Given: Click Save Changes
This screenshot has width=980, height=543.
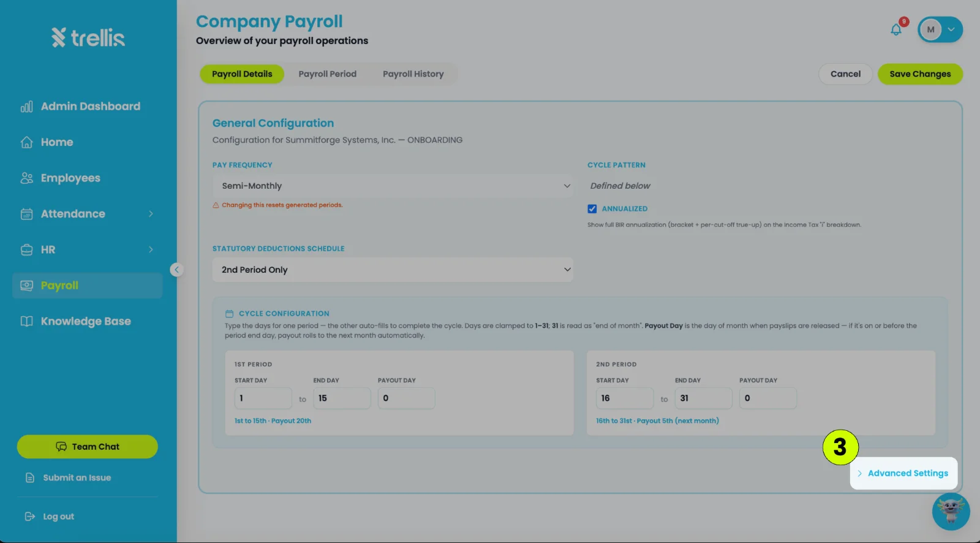Looking at the screenshot, I should pos(920,74).
